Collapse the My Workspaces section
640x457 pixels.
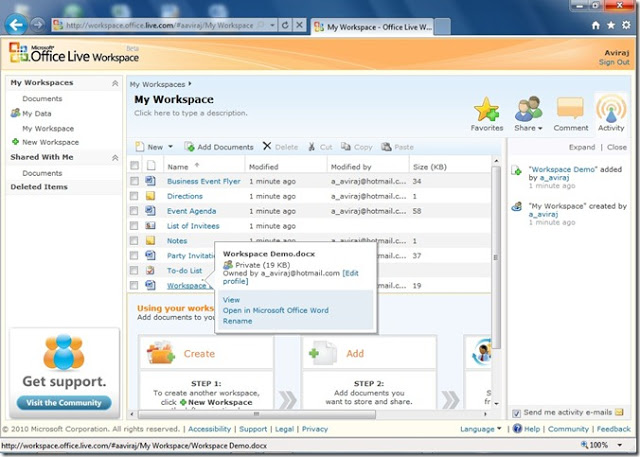click(x=114, y=83)
